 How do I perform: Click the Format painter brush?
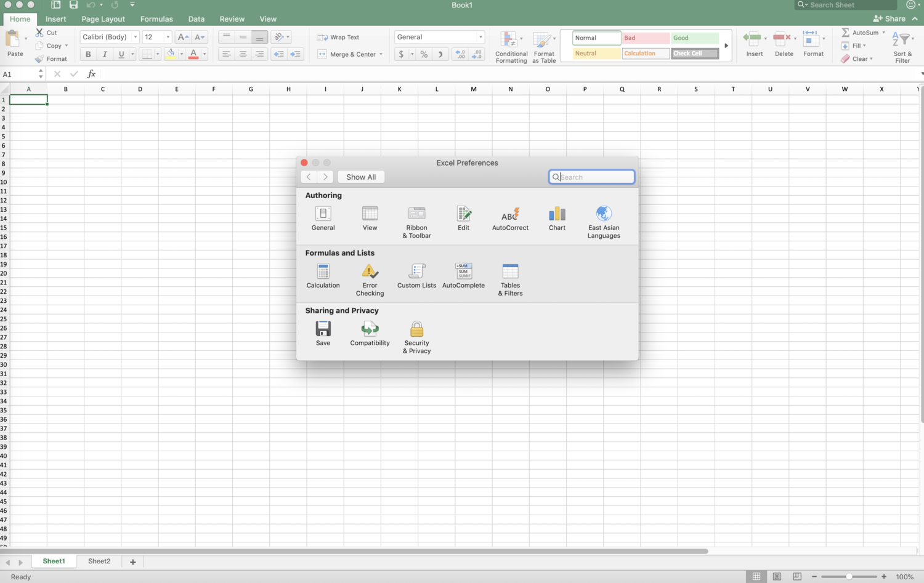39,59
